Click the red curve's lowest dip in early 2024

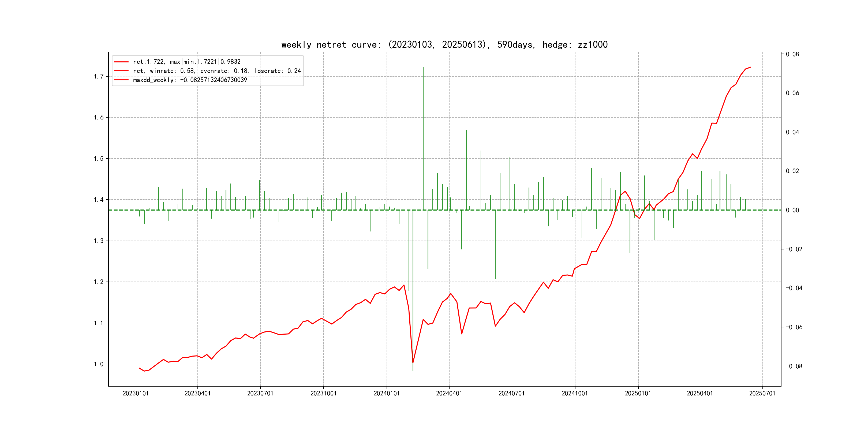click(x=413, y=362)
